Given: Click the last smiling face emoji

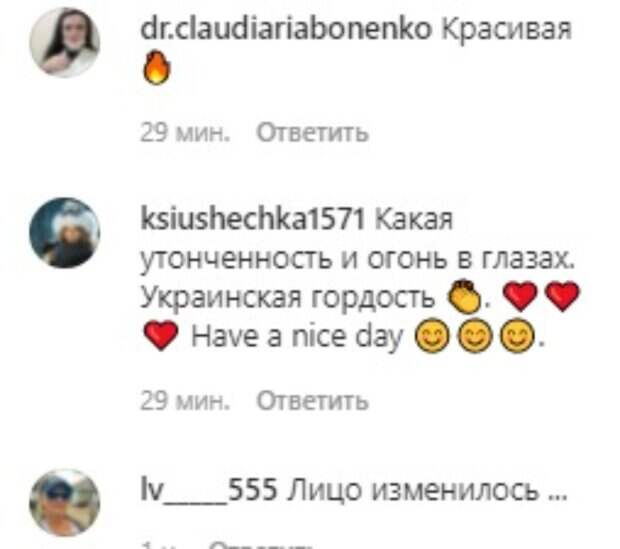Looking at the screenshot, I should (518, 335).
